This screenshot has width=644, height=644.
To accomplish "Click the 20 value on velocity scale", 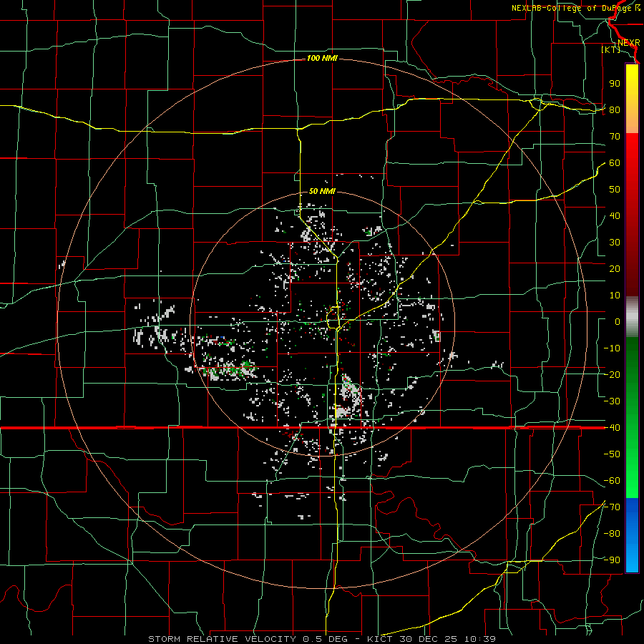I will click(615, 269).
